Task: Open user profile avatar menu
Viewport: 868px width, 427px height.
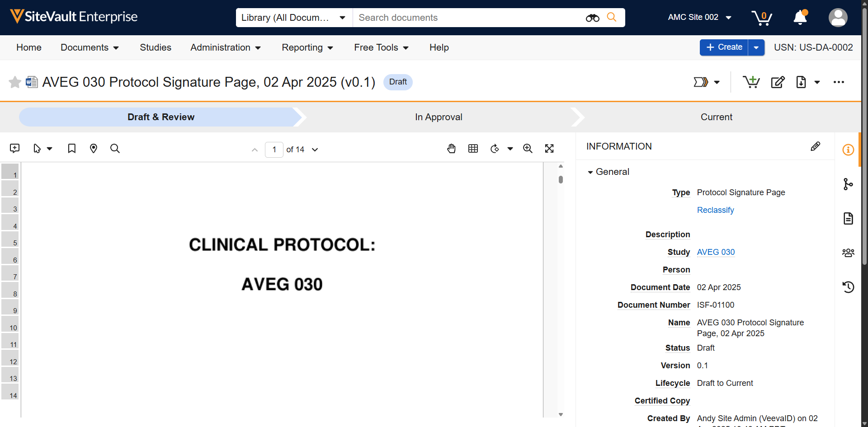Action: tap(838, 18)
